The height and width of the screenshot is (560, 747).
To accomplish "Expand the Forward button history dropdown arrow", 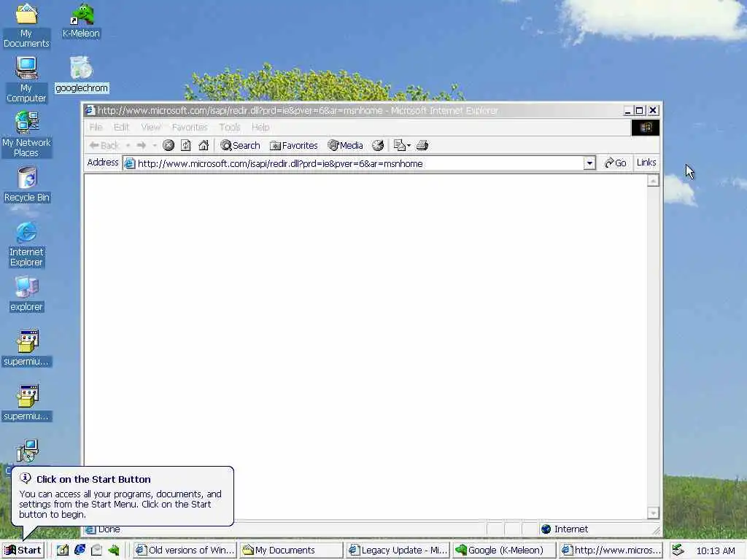I will click(x=155, y=146).
